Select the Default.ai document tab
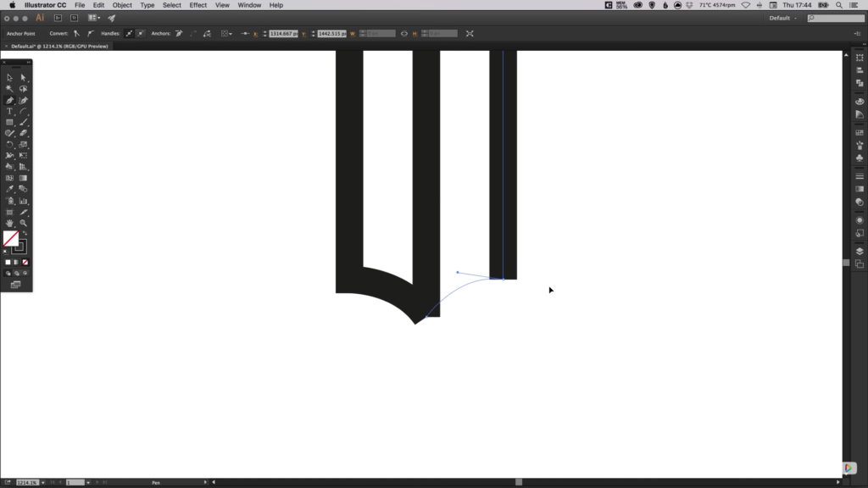The image size is (868, 488). (x=59, y=47)
